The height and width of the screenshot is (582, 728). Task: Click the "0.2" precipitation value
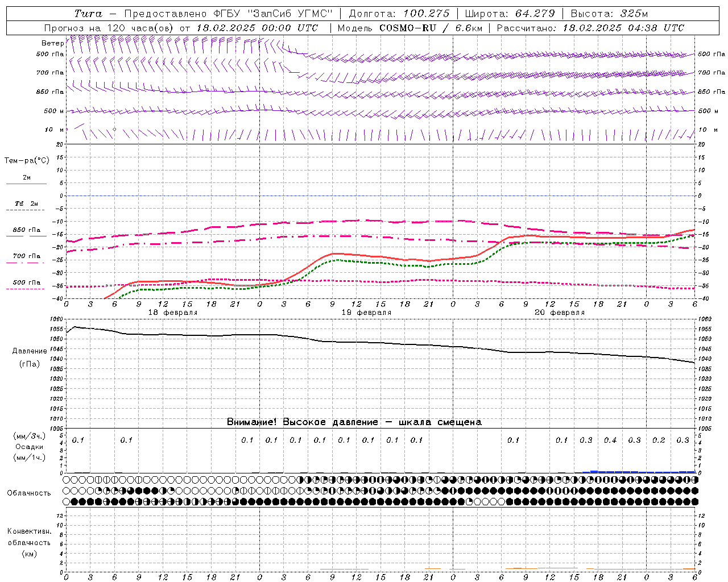(x=659, y=440)
